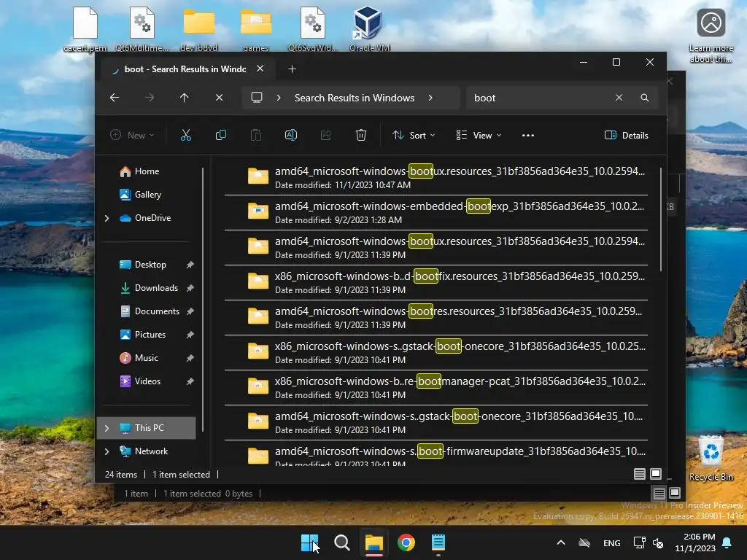Select the bootmanager-pcat folder result

point(436,388)
